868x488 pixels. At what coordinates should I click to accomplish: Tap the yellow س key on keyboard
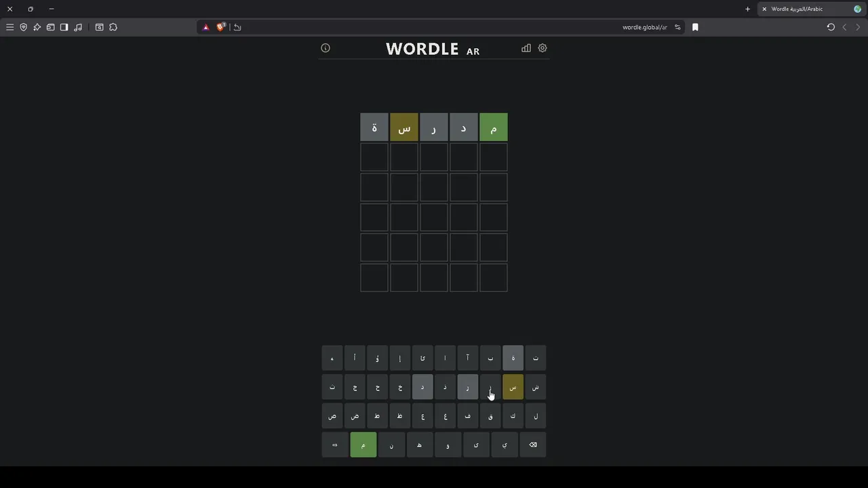(x=513, y=387)
